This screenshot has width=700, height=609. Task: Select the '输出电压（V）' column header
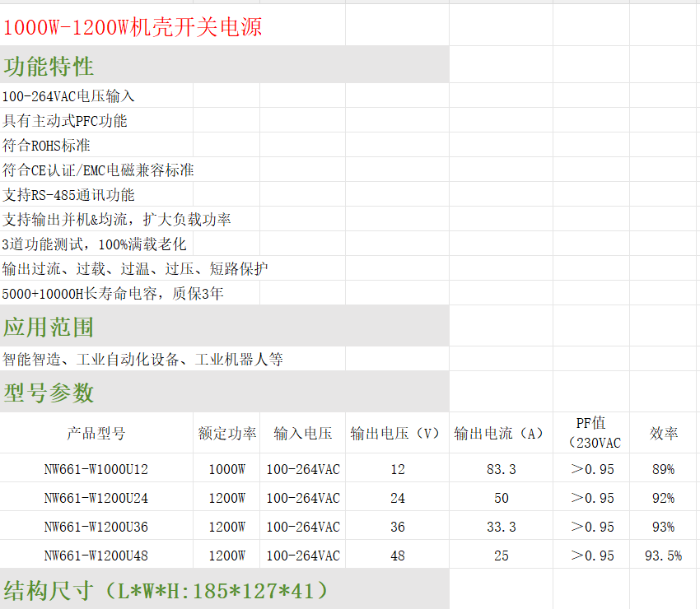pos(396,433)
